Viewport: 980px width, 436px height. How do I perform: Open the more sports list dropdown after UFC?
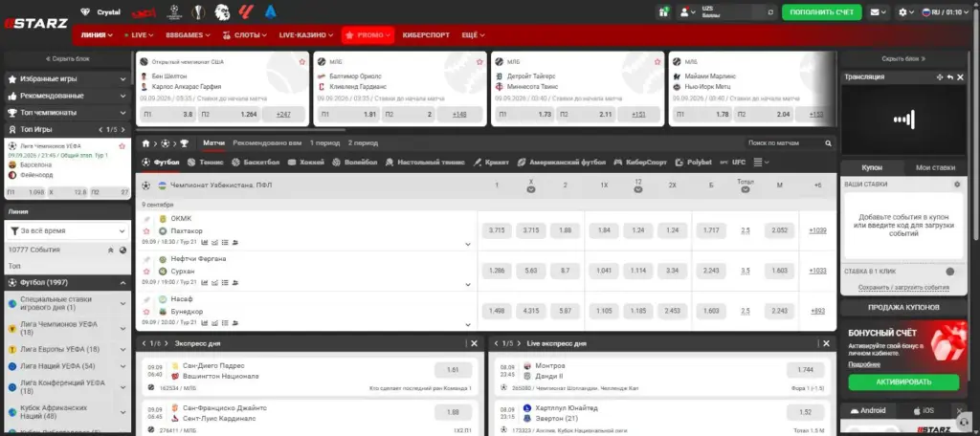[761, 163]
